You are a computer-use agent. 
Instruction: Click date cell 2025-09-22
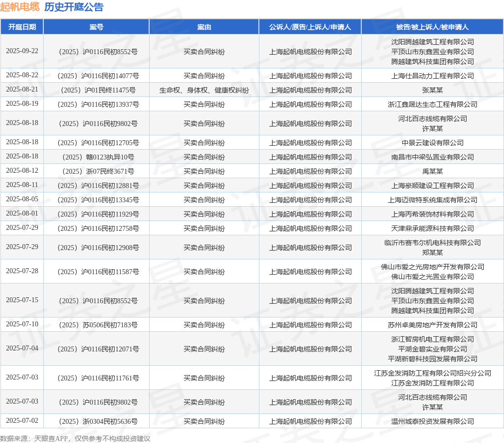[x=22, y=51]
